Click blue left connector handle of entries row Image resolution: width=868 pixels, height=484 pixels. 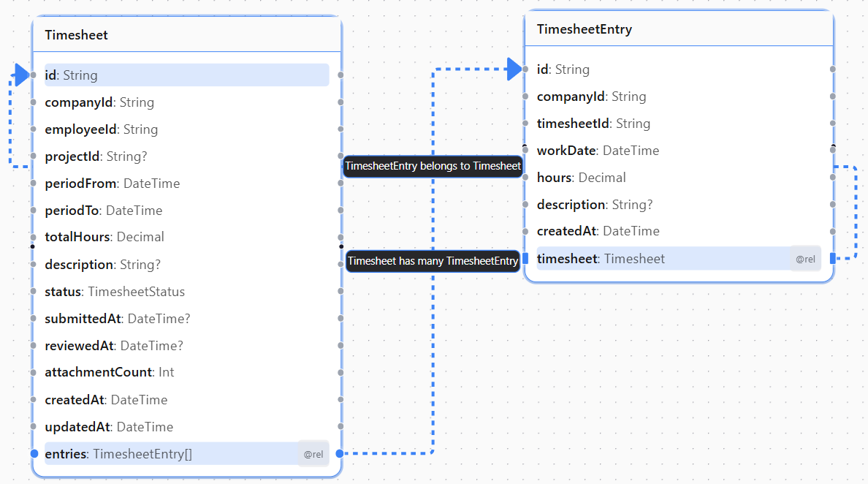[x=34, y=453]
